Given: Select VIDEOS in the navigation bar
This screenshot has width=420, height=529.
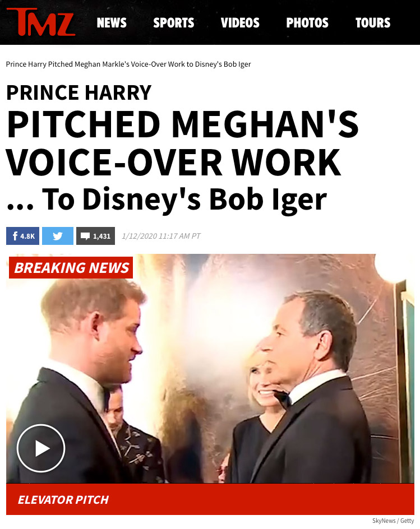Looking at the screenshot, I should click(240, 23).
